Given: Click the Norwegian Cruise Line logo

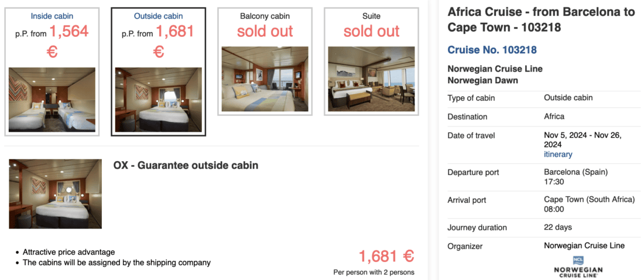Looking at the screenshot, I should (x=578, y=267).
